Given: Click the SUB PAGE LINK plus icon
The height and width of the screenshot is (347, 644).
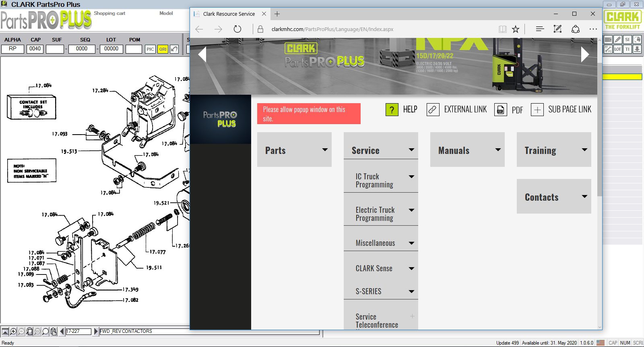Looking at the screenshot, I should 537,110.
